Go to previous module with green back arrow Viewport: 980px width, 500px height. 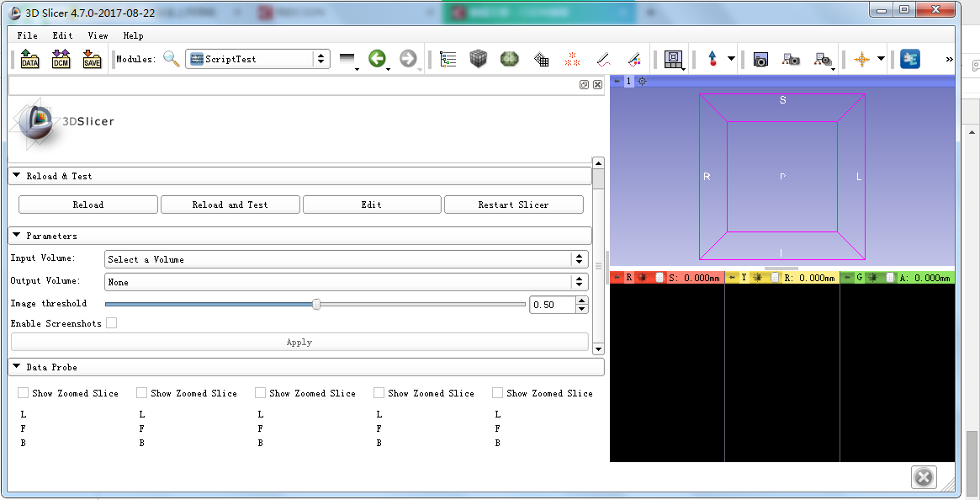pyautogui.click(x=377, y=59)
